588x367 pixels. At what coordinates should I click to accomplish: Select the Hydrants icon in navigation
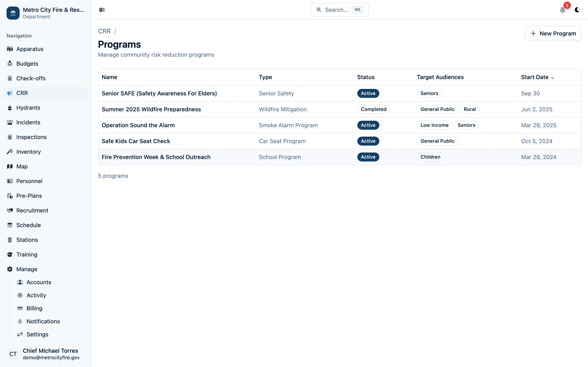10,107
